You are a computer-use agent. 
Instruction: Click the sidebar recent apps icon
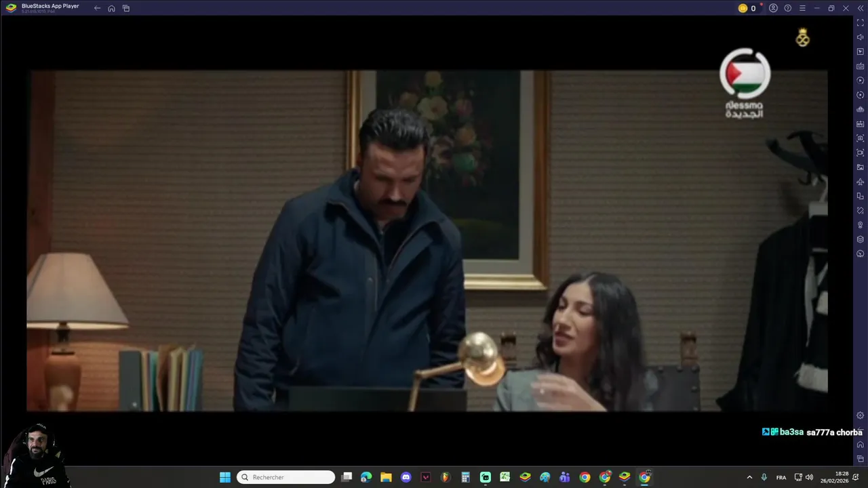pos(861,459)
